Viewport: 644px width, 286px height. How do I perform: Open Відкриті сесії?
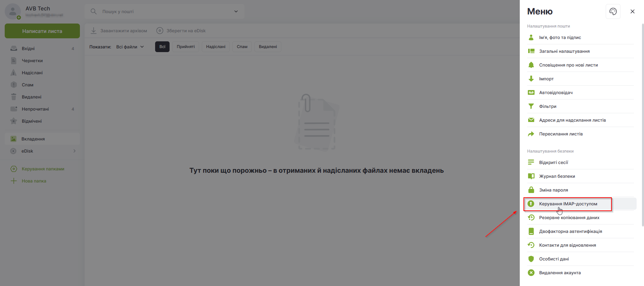pos(580,162)
